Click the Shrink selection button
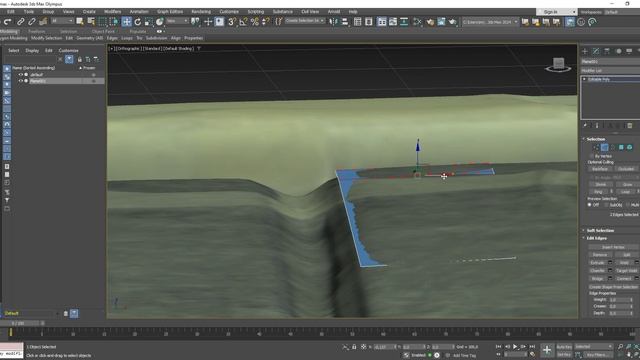 (600, 184)
